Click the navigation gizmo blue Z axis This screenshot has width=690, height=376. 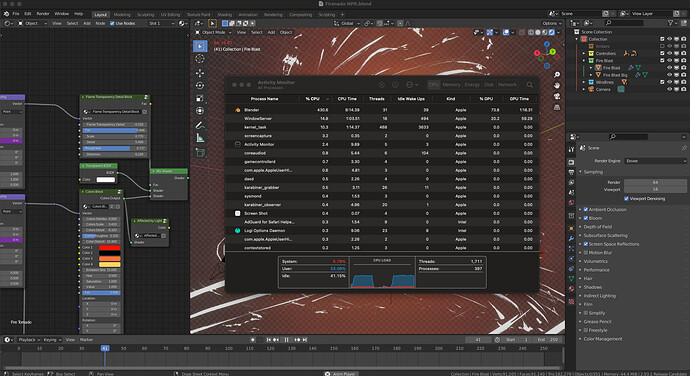coord(547,44)
